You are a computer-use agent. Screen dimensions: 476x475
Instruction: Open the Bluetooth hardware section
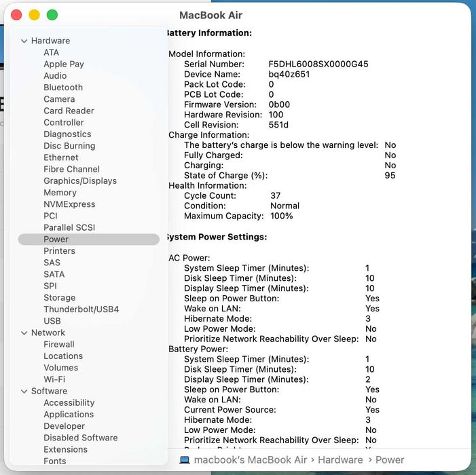63,88
